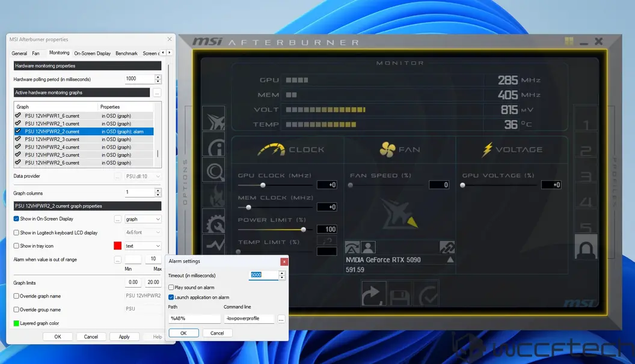635x364 pixels.
Task: Enable Show in Logitech keyboard LCD display
Action: click(16, 232)
